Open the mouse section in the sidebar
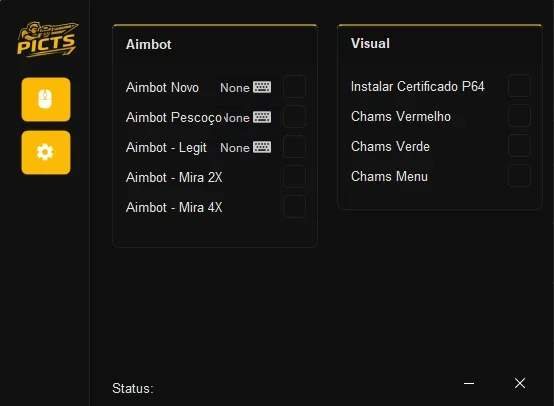Image resolution: width=554 pixels, height=406 pixels. [46, 100]
